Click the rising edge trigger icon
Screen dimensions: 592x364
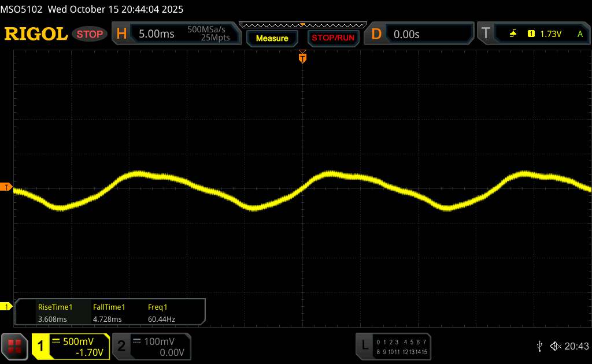click(x=513, y=34)
